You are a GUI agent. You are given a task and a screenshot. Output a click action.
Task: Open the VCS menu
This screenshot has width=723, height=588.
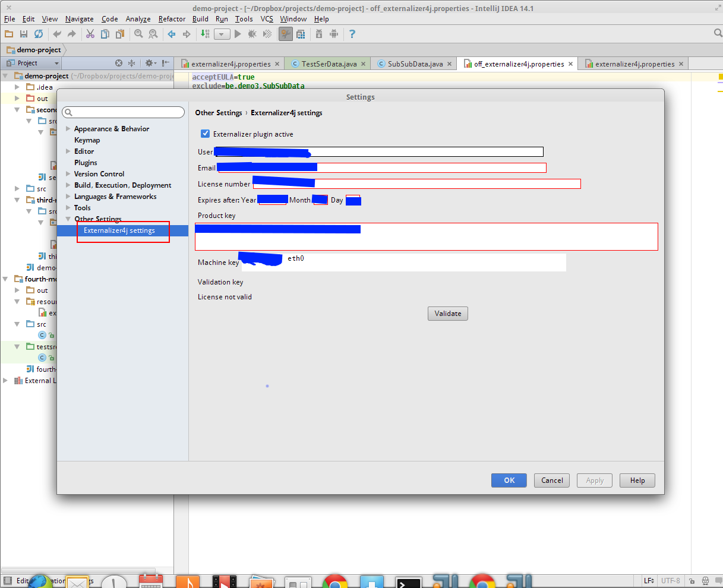point(267,19)
